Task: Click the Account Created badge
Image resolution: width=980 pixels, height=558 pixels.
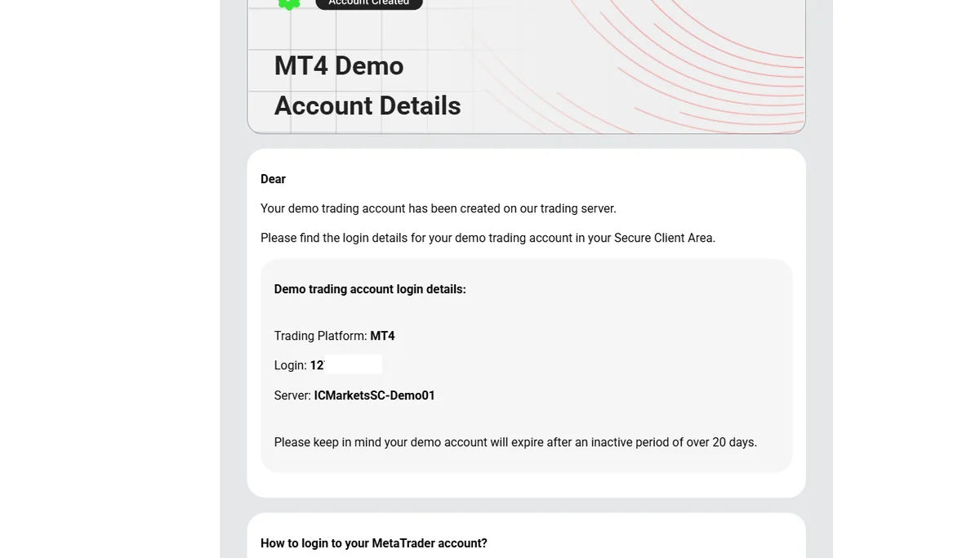Action: (x=369, y=4)
